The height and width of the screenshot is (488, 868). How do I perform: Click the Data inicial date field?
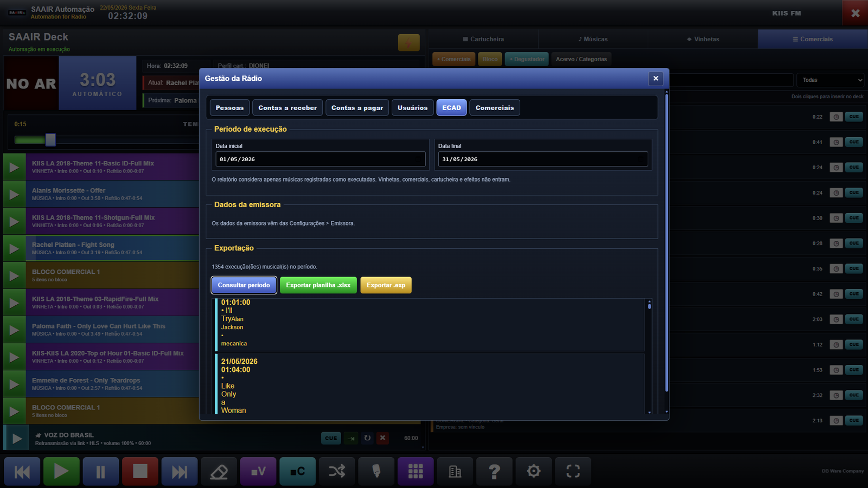tap(321, 159)
